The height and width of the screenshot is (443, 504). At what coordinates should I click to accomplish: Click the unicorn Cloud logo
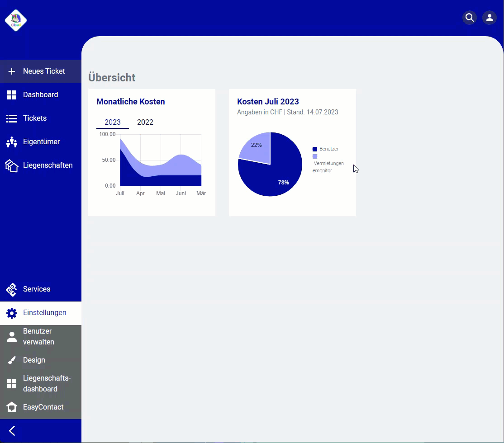[x=16, y=20]
